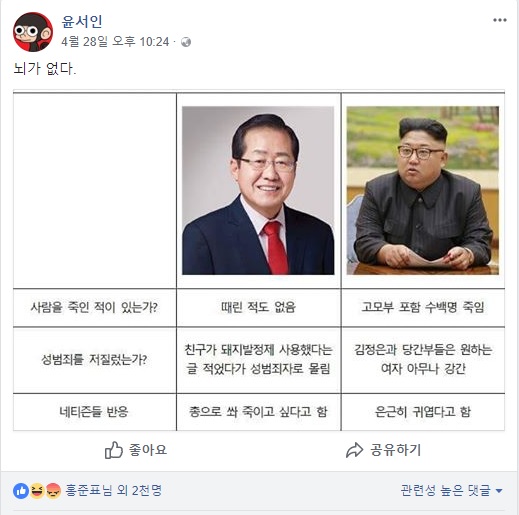Click the angry reaction icon
The image size is (519, 515).
53,491
